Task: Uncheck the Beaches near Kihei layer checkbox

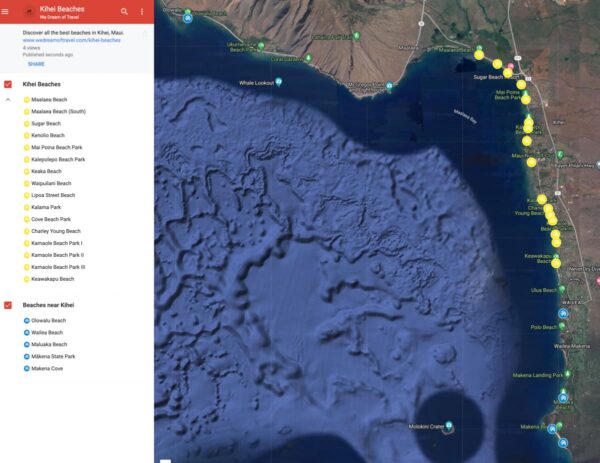Action: click(x=8, y=304)
